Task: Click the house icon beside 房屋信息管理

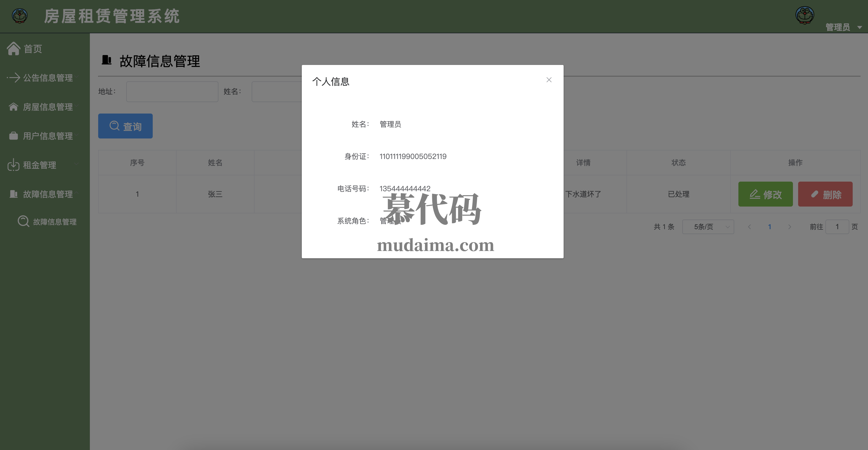Action: coord(14,107)
